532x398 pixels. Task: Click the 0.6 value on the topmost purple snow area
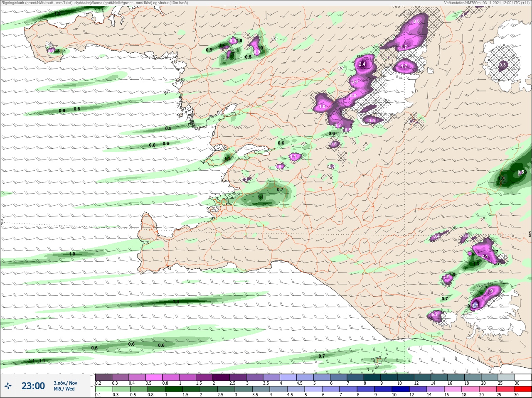[417, 21]
